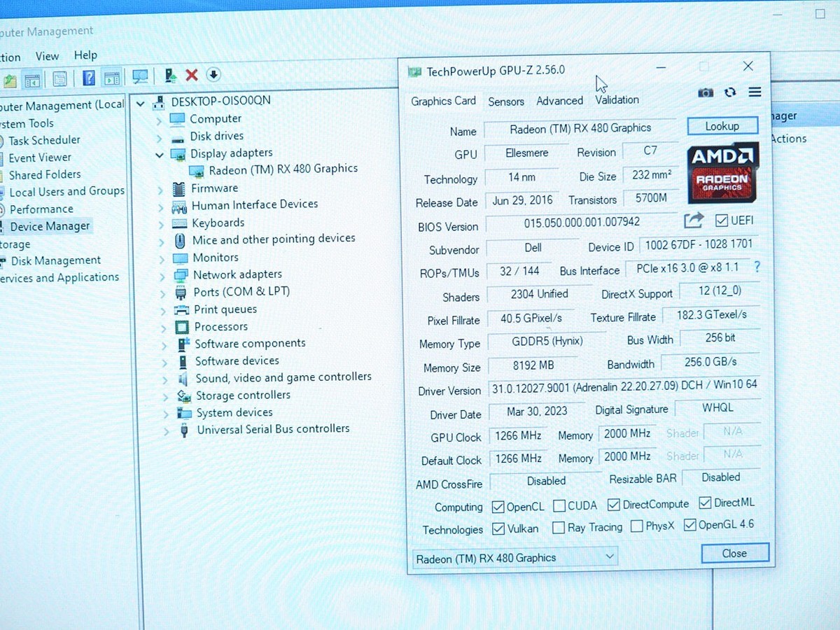
Task: Collapse the Display adapters tree node
Action: pos(159,153)
